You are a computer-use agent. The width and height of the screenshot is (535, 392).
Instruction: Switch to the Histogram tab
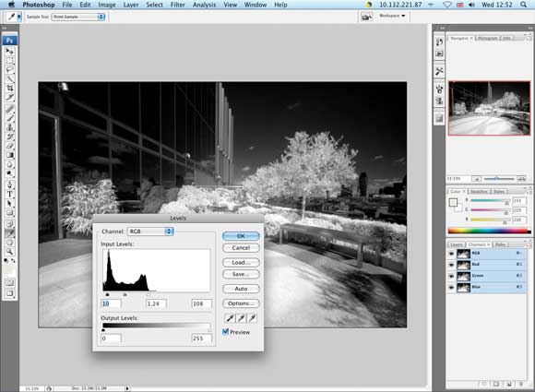(x=488, y=38)
